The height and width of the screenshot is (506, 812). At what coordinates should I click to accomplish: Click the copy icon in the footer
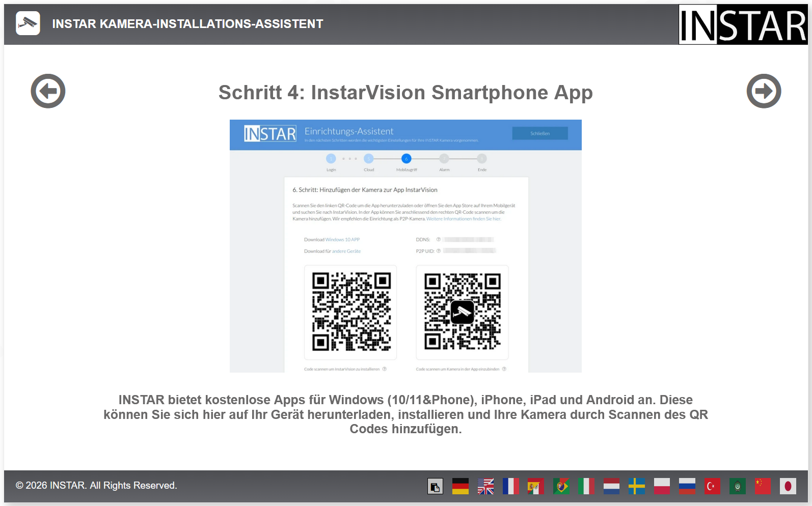[435, 487]
